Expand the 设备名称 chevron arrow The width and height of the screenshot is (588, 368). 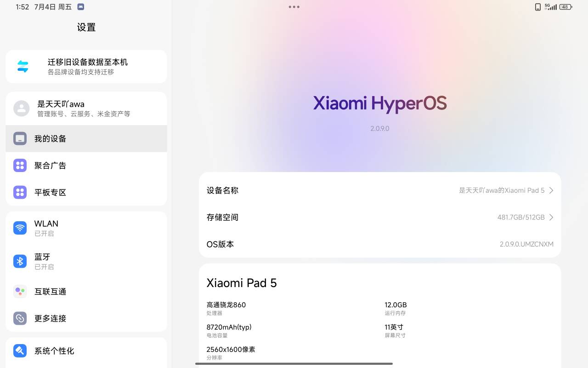[x=551, y=190]
